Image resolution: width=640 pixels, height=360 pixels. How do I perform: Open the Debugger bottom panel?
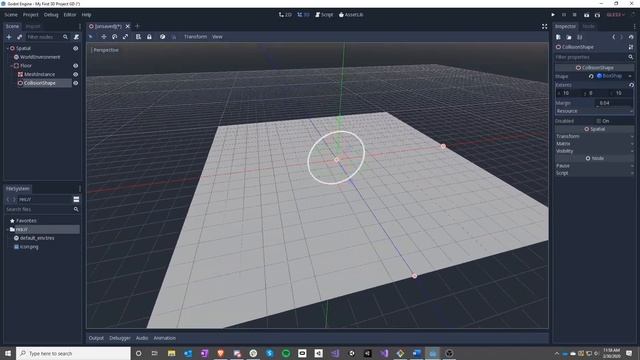[x=120, y=338]
